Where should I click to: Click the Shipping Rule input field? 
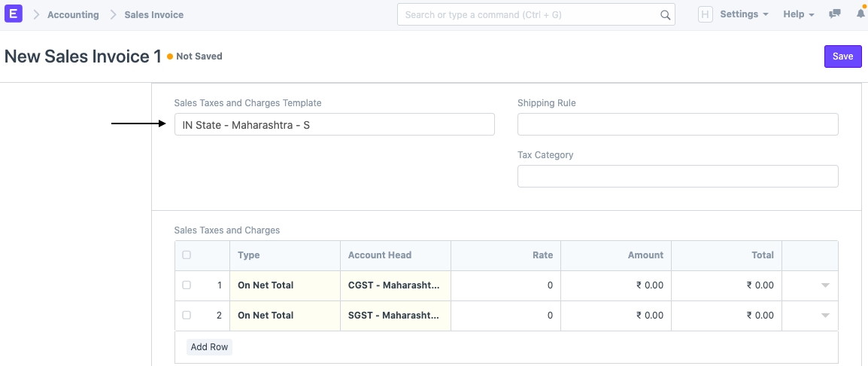click(x=677, y=125)
